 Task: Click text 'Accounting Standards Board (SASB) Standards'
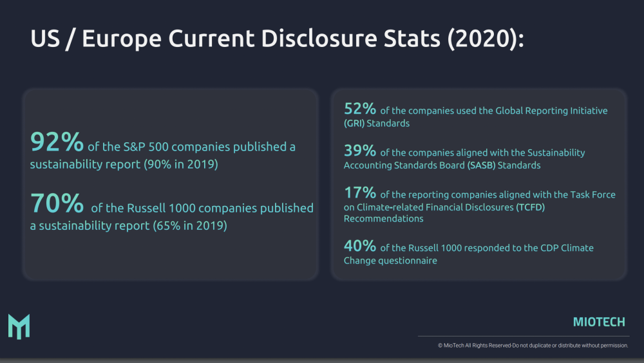pyautogui.click(x=442, y=165)
